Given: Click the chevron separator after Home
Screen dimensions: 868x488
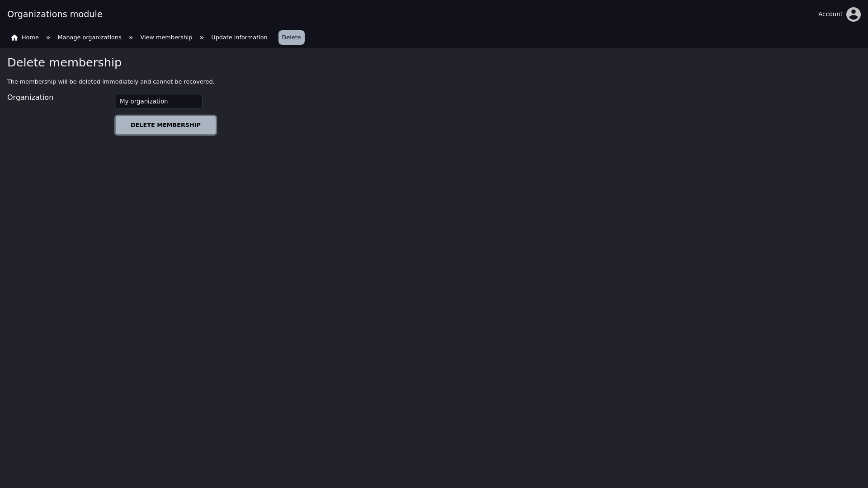Looking at the screenshot, I should (48, 38).
